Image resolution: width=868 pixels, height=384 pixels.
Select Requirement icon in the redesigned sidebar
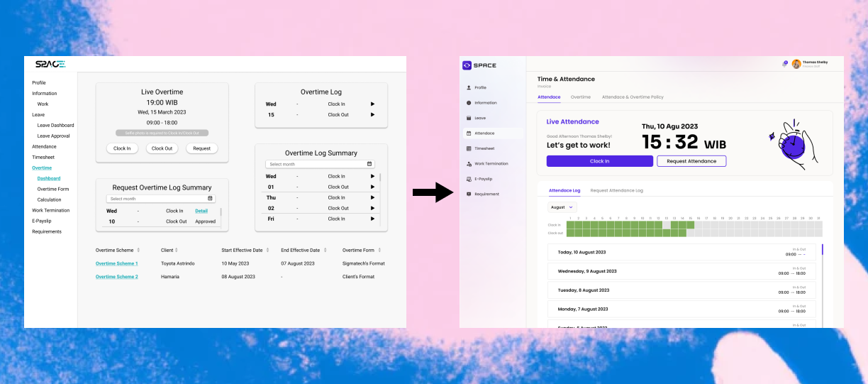[469, 194]
